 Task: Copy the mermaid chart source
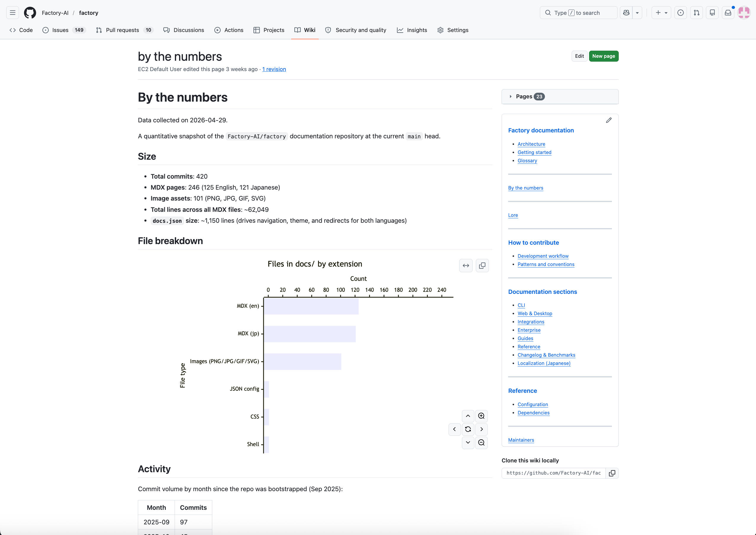[x=482, y=265]
